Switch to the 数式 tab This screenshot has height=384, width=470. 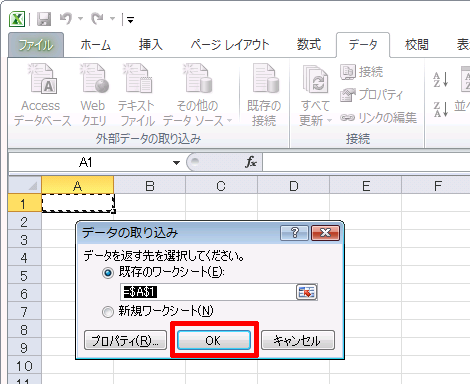[x=309, y=45]
